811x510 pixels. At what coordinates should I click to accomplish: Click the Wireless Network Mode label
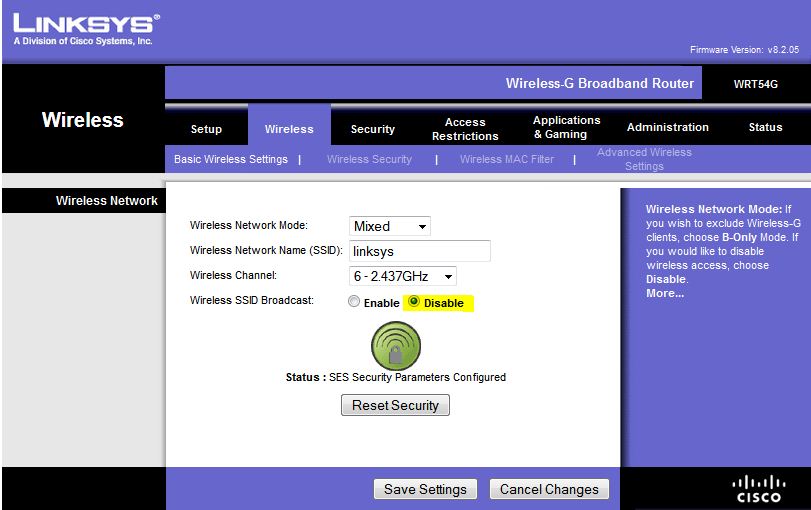[249, 225]
